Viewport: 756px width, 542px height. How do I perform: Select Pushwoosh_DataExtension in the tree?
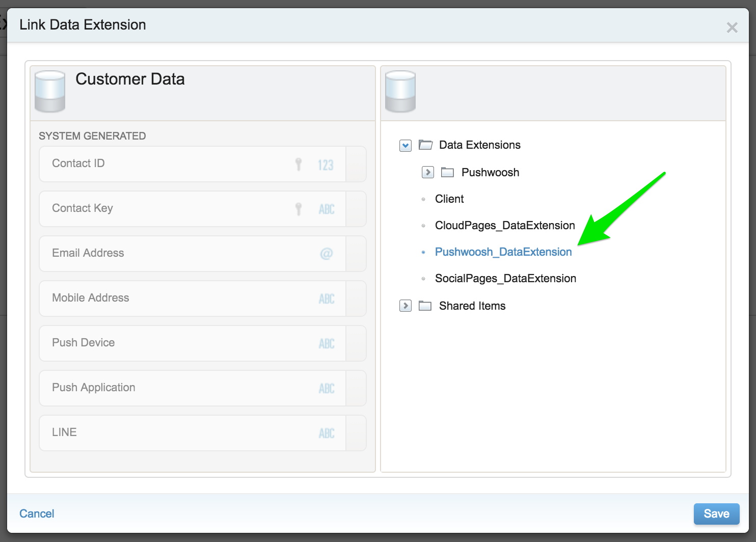[503, 252]
